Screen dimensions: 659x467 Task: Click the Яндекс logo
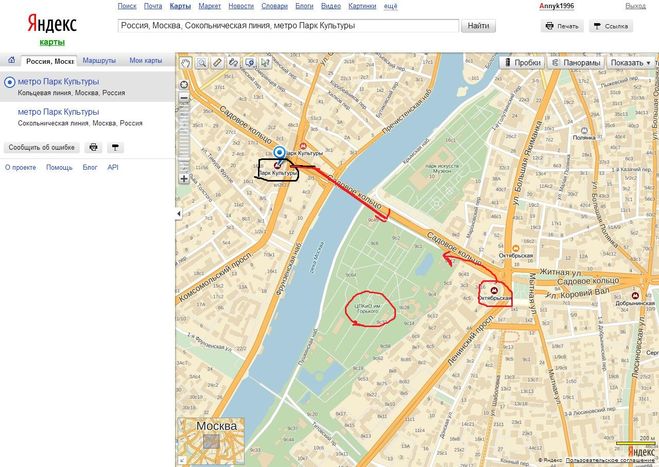coord(52,24)
